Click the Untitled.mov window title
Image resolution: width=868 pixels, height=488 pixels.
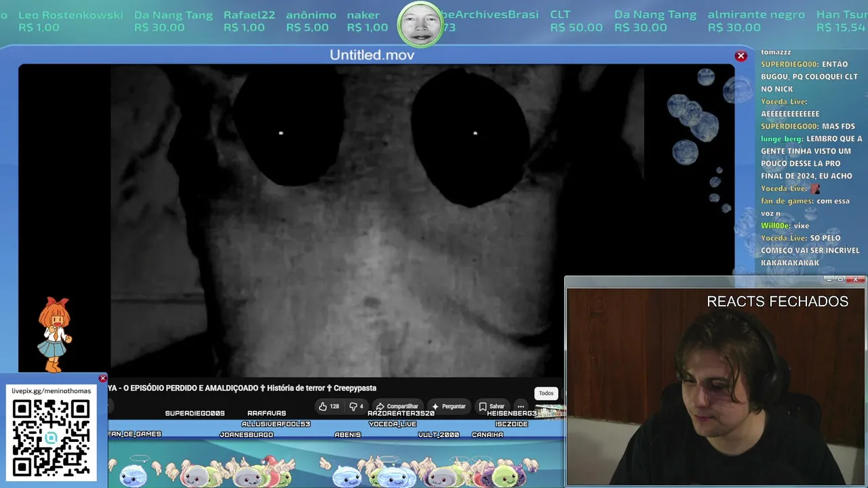372,55
